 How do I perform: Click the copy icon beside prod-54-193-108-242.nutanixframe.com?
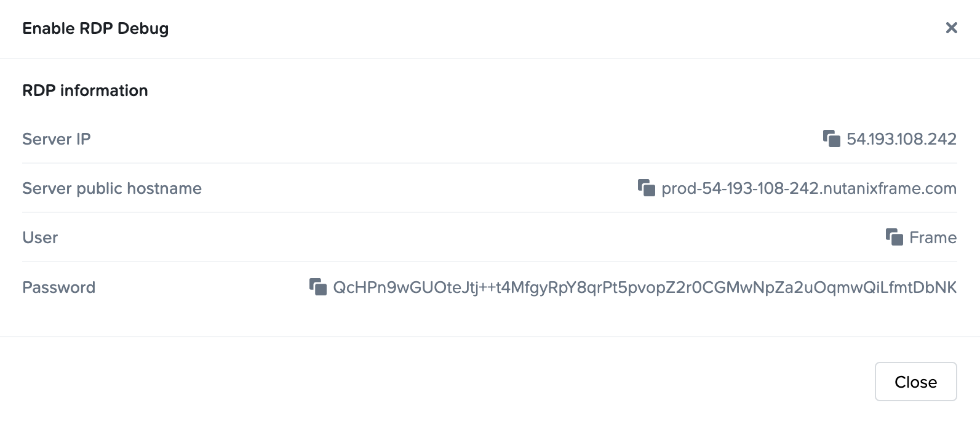646,188
